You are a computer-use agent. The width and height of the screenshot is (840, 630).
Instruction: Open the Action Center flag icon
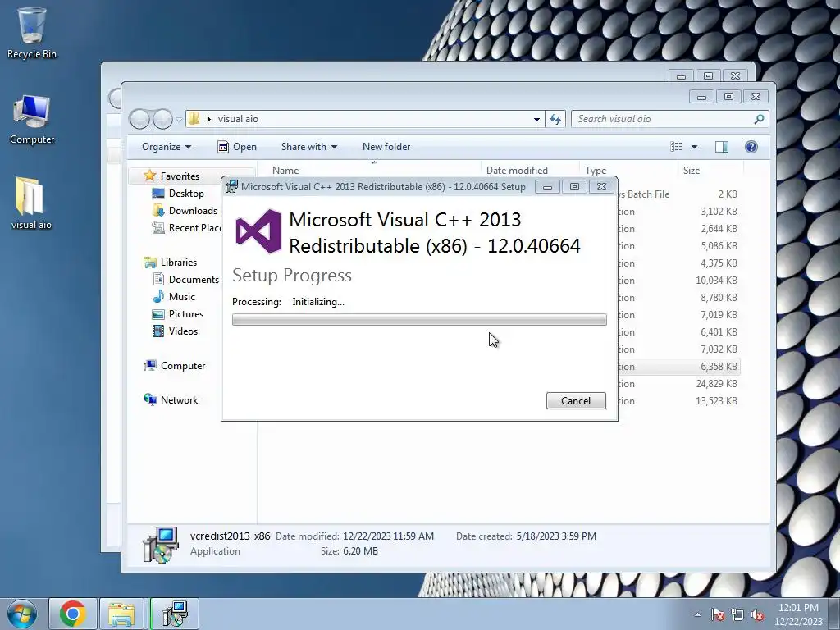(718, 614)
